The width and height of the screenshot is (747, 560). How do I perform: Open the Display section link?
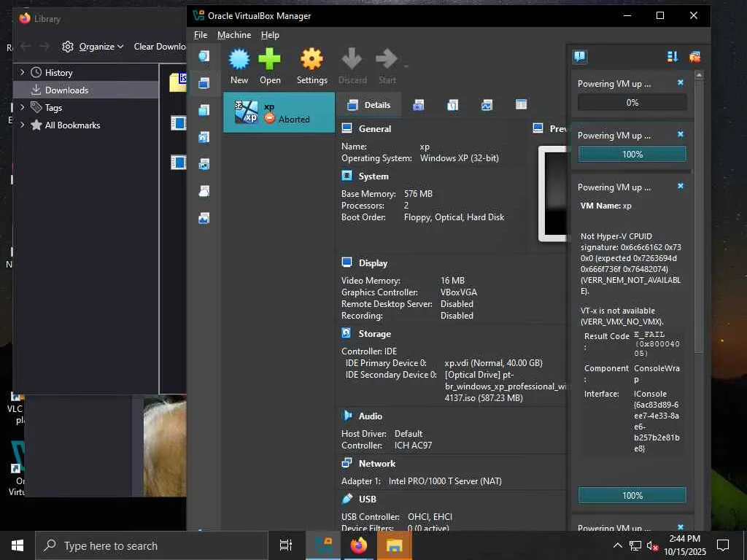[x=373, y=262]
